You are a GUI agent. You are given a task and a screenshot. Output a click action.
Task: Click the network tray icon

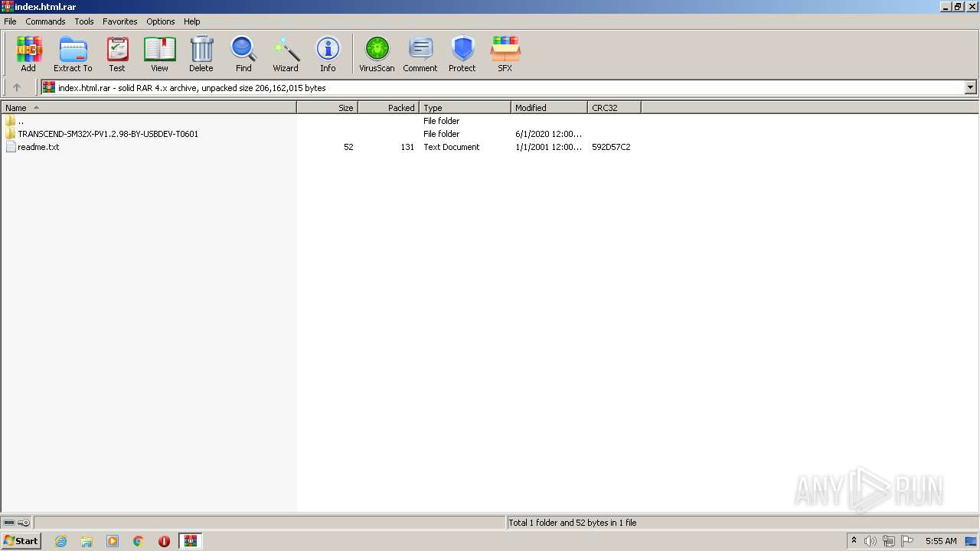[889, 541]
